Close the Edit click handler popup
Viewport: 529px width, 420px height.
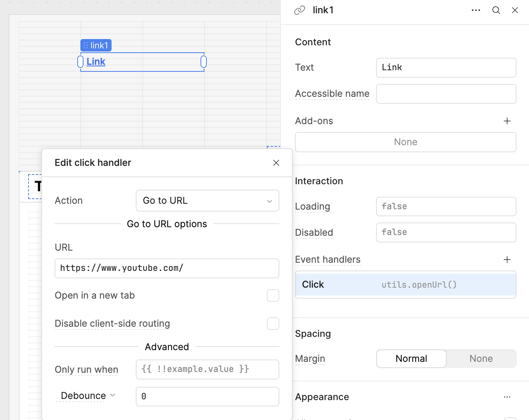click(x=276, y=163)
